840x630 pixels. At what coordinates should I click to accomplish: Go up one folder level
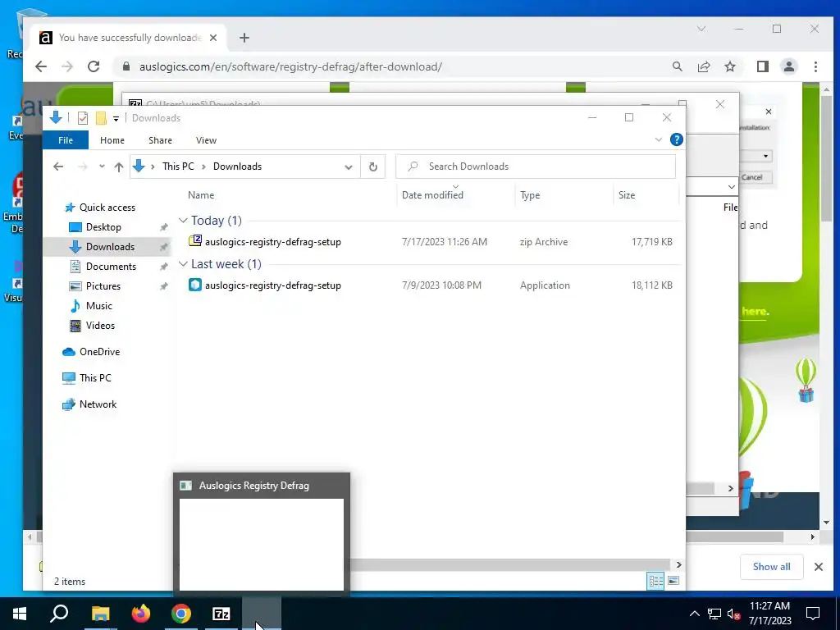(119, 167)
